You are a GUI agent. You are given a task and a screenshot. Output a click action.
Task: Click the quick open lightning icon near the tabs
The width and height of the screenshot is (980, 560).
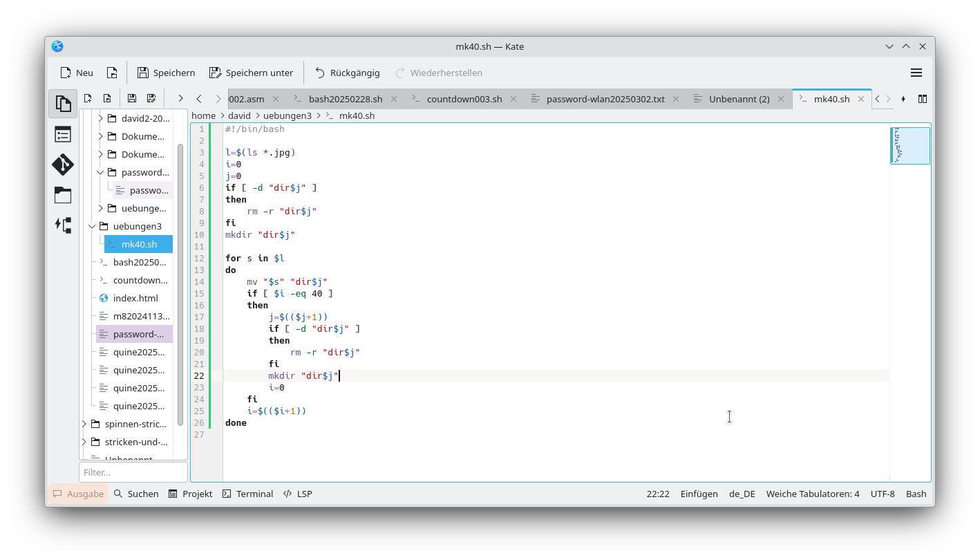(903, 99)
